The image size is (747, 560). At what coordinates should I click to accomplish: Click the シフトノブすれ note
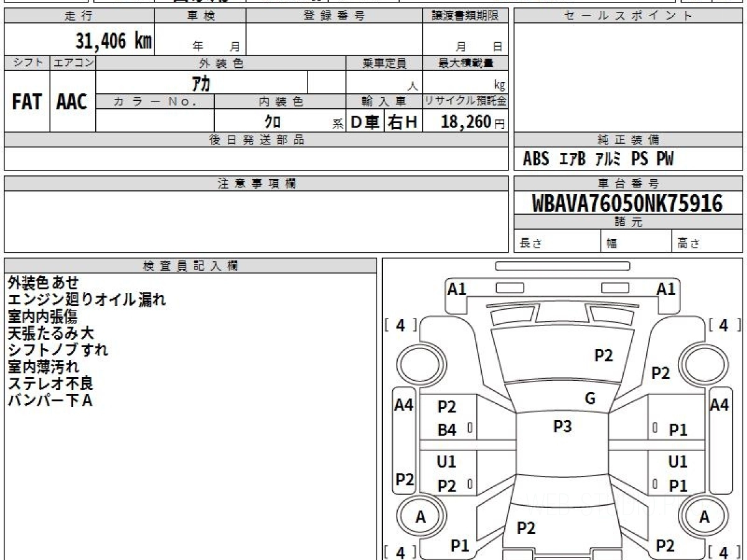58,350
